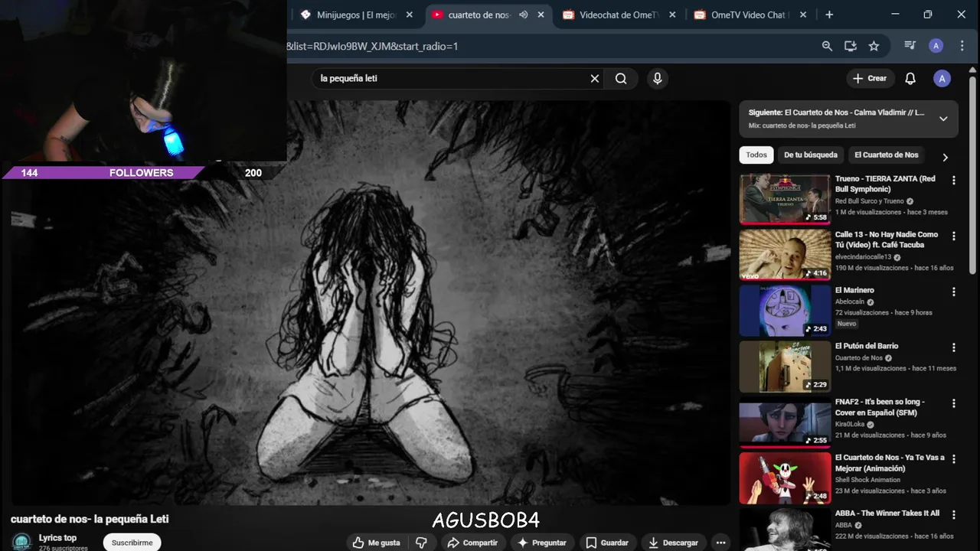Click the browser address bar URL
The width and height of the screenshot is (980, 551).
coord(372,46)
